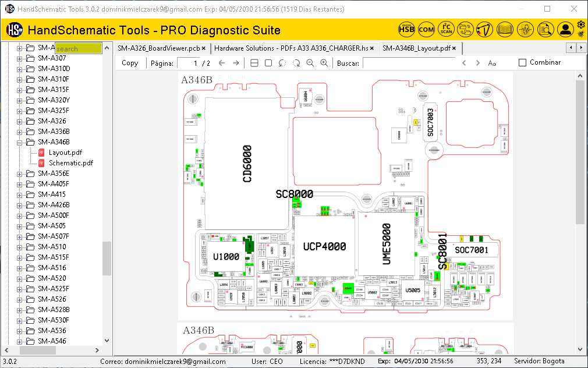Open the folder sync tool icon
588x368 pixels.
465,29
